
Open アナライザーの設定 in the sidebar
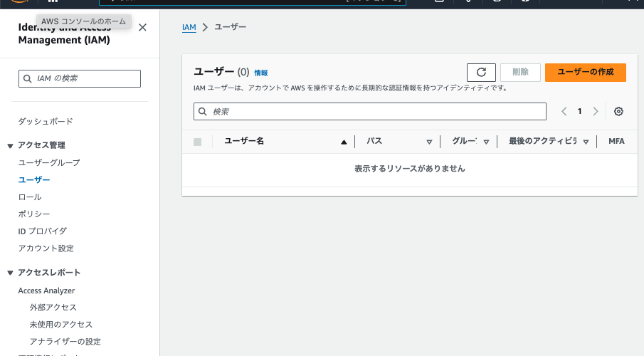[x=65, y=342]
